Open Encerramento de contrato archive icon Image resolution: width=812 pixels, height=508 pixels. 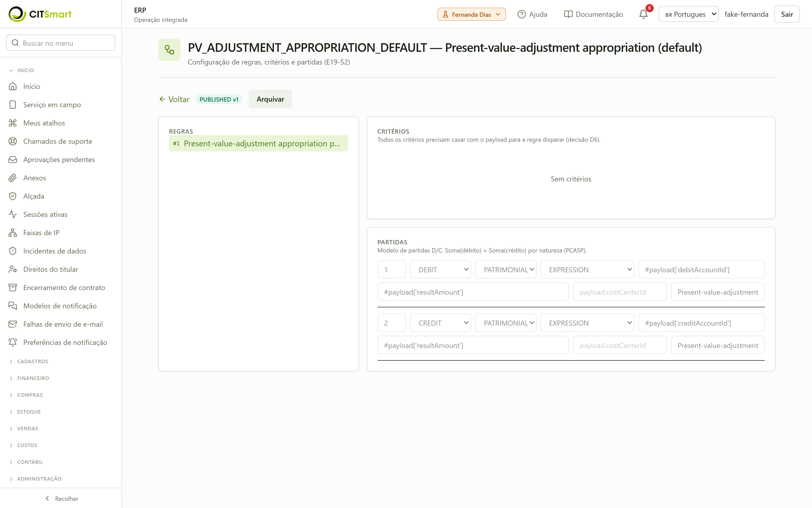point(13,288)
